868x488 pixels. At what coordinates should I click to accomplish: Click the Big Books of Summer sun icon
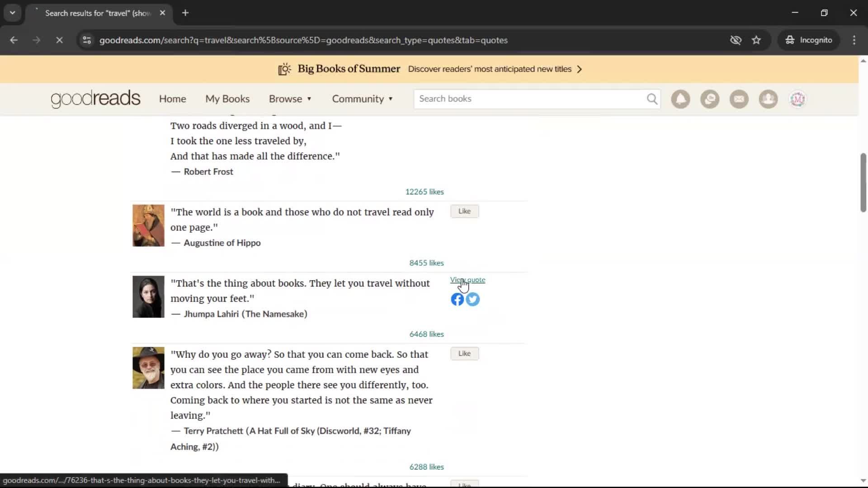coord(284,69)
